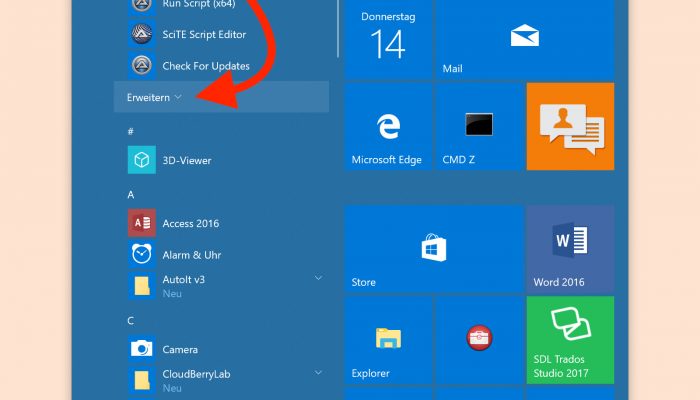Click the # section letter header
Screen dimensions: 700x400
click(131, 131)
